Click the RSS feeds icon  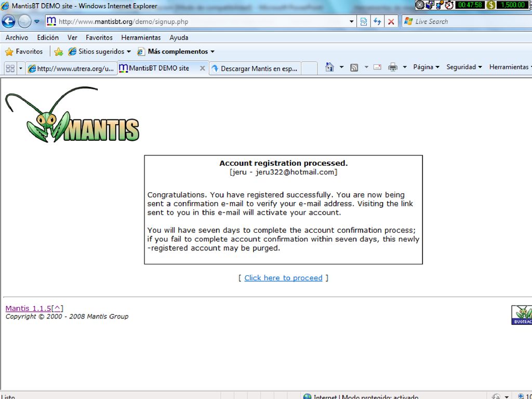click(x=354, y=68)
